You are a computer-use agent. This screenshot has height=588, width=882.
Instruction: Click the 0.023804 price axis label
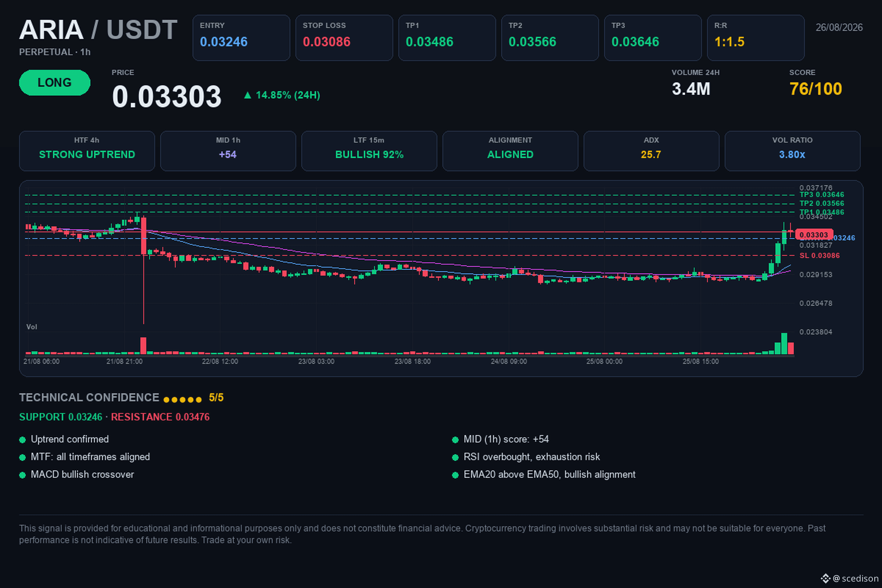815,332
